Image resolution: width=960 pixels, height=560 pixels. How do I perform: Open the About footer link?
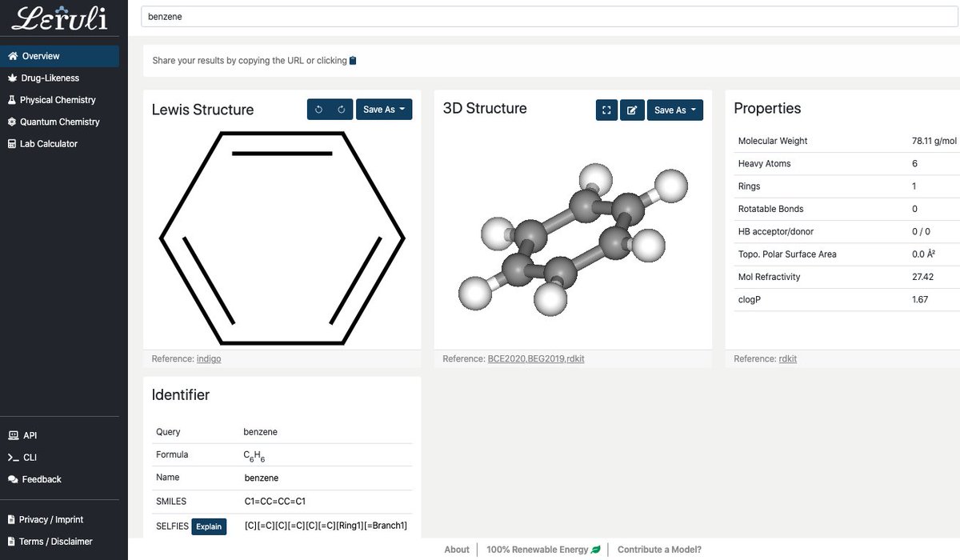457,550
